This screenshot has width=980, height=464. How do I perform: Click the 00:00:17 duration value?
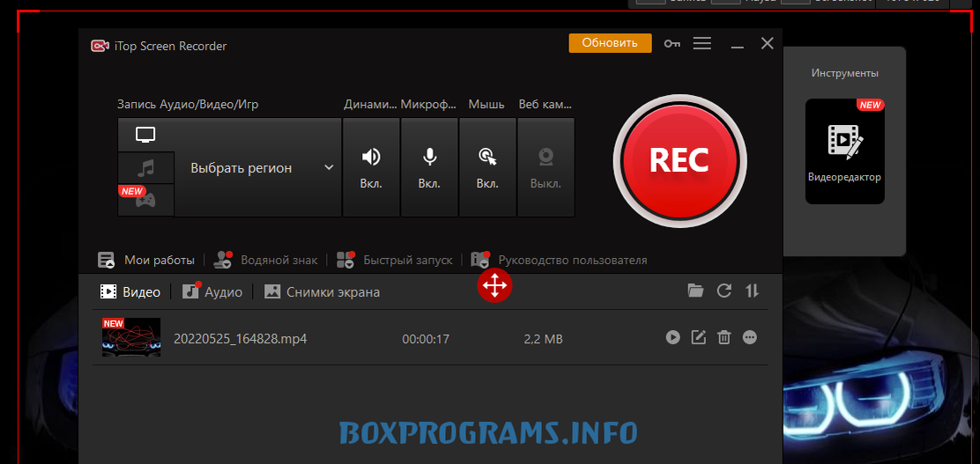click(426, 339)
